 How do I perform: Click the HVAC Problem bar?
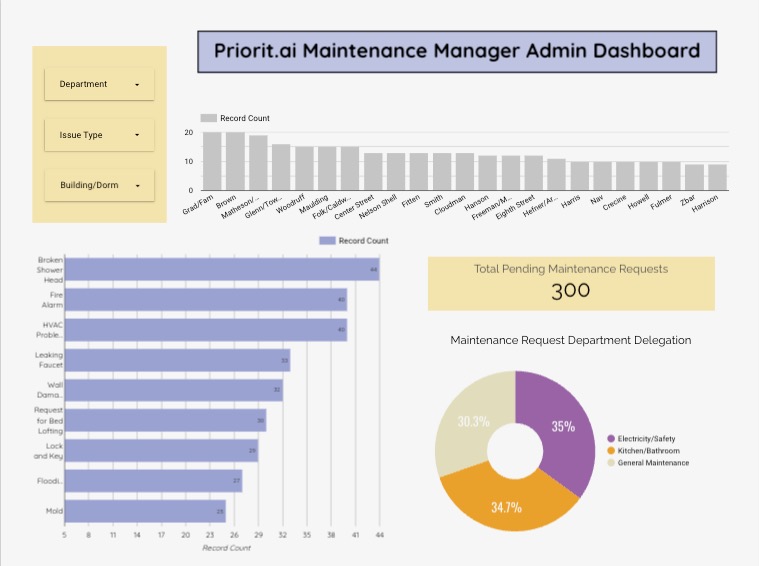[206, 330]
